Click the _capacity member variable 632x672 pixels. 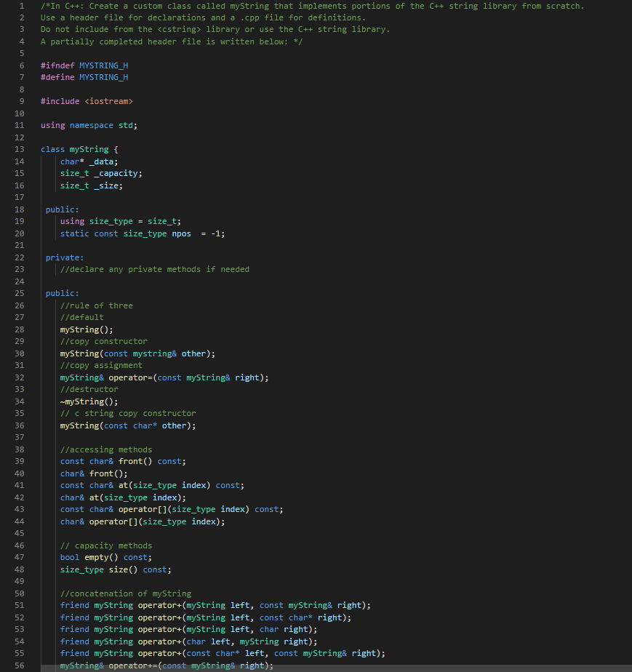(x=116, y=173)
